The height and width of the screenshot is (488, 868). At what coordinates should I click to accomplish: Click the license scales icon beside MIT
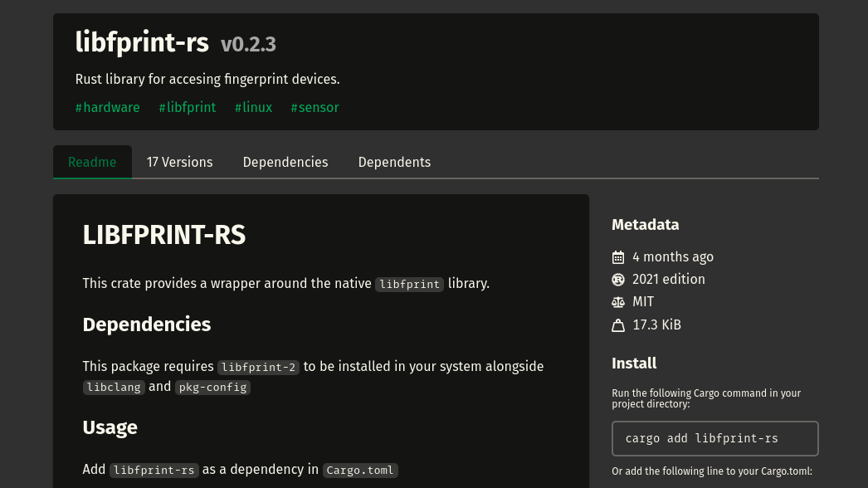click(617, 302)
